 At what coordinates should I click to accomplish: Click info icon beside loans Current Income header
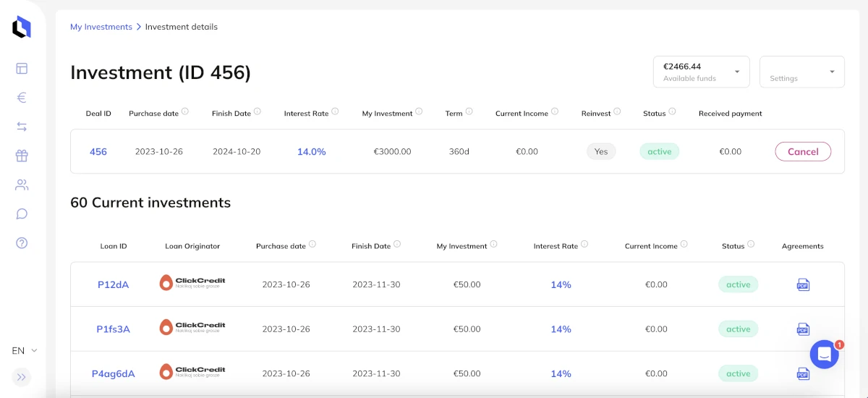coord(684,245)
